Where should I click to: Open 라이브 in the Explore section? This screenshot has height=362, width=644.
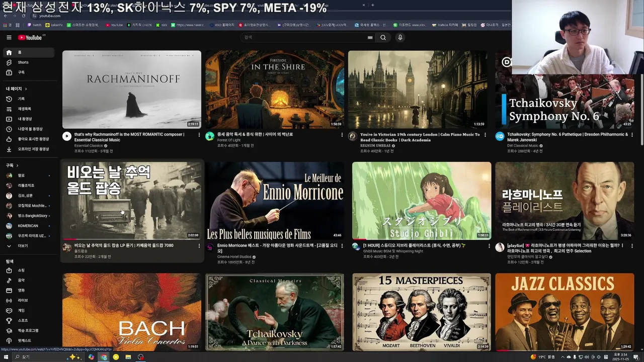[29, 301]
